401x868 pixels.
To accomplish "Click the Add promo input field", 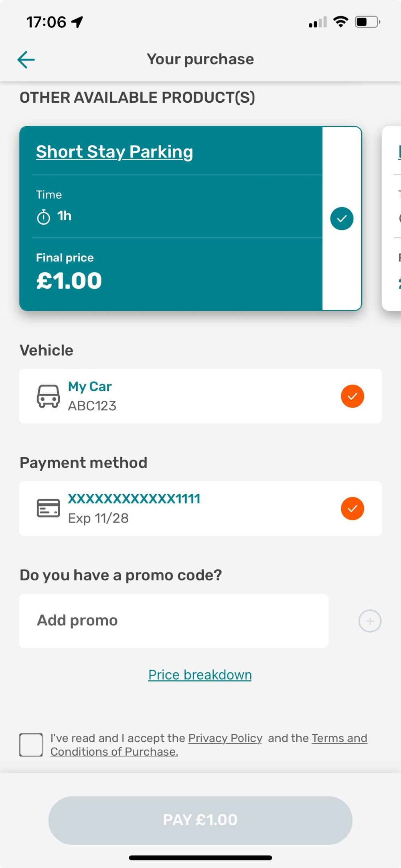I will 174,621.
